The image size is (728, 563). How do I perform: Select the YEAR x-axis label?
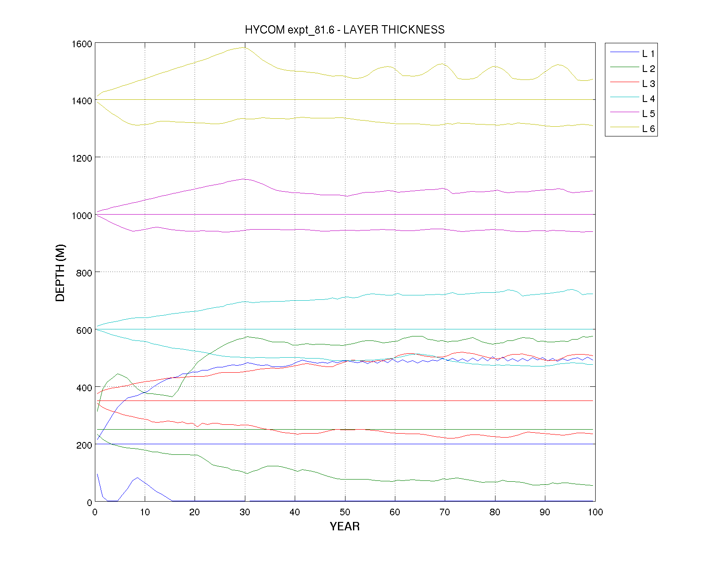pos(345,526)
